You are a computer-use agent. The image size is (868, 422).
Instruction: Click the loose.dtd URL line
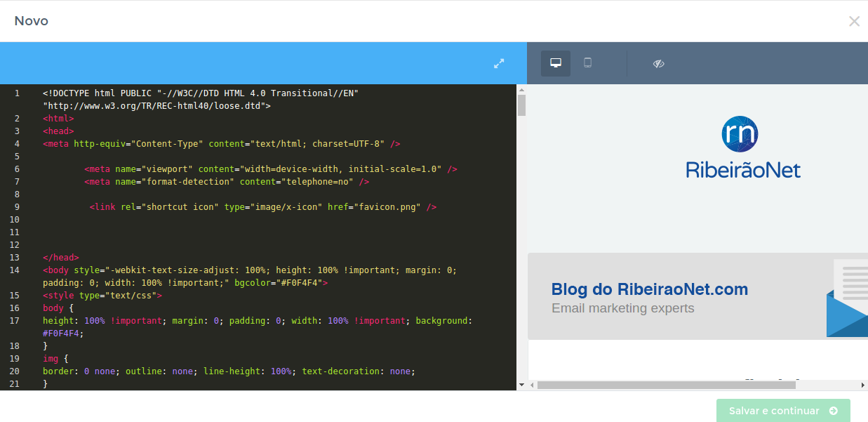(x=156, y=105)
